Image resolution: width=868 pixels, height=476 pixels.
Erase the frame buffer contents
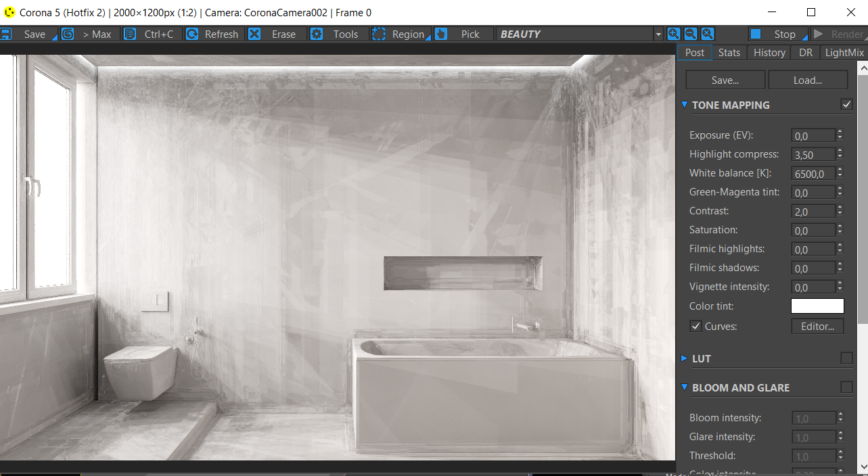[277, 34]
